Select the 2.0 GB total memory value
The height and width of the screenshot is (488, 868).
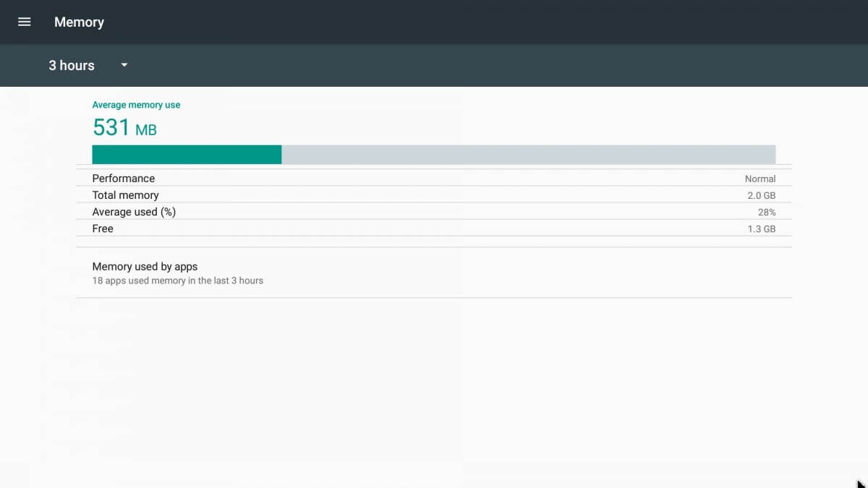point(762,195)
